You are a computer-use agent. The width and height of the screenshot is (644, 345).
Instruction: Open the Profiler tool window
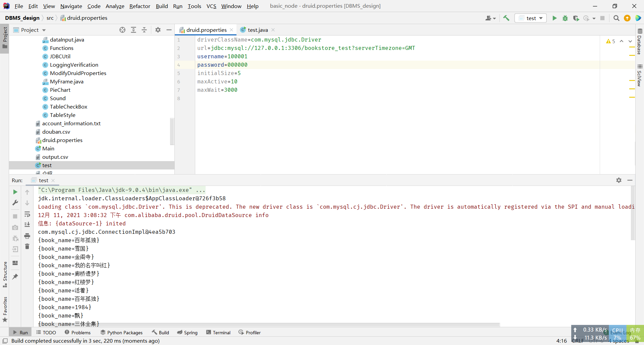coord(250,332)
